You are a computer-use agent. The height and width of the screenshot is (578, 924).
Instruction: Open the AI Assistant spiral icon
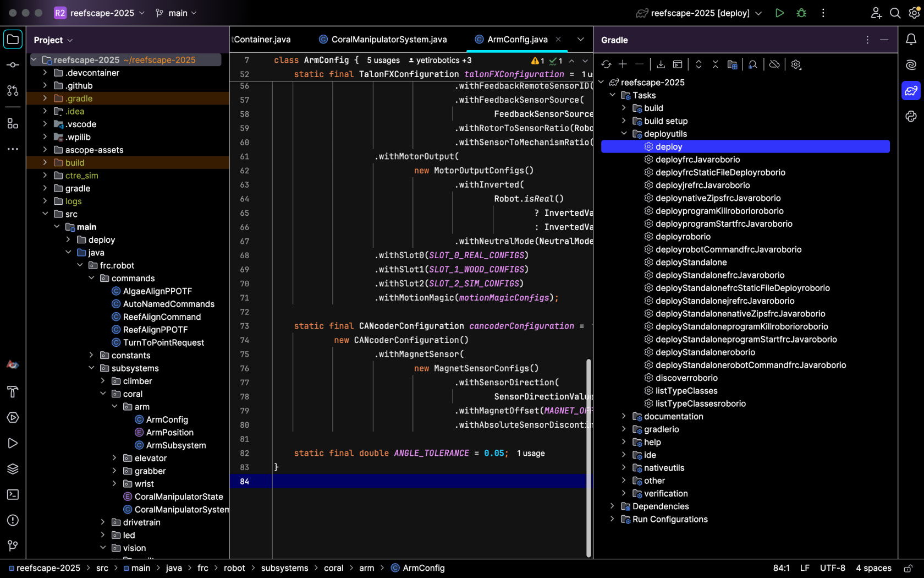[x=911, y=65]
